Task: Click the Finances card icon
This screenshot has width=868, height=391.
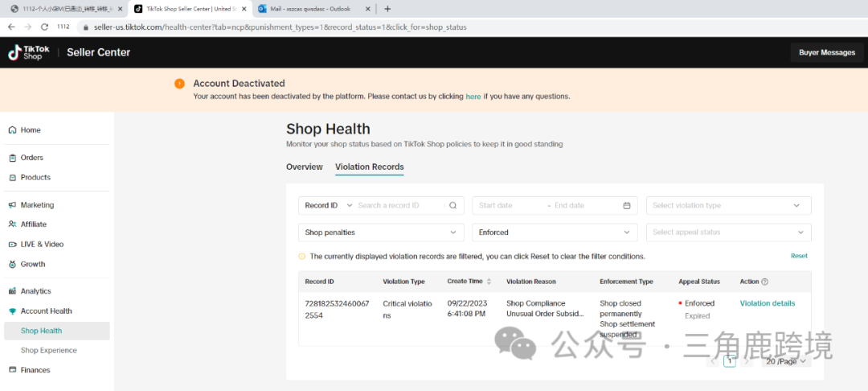Action: [12, 370]
